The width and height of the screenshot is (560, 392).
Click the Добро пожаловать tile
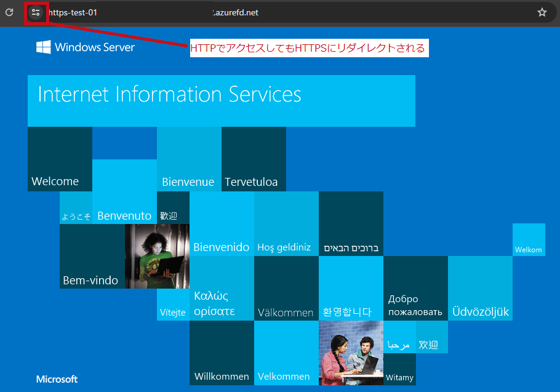point(416,289)
